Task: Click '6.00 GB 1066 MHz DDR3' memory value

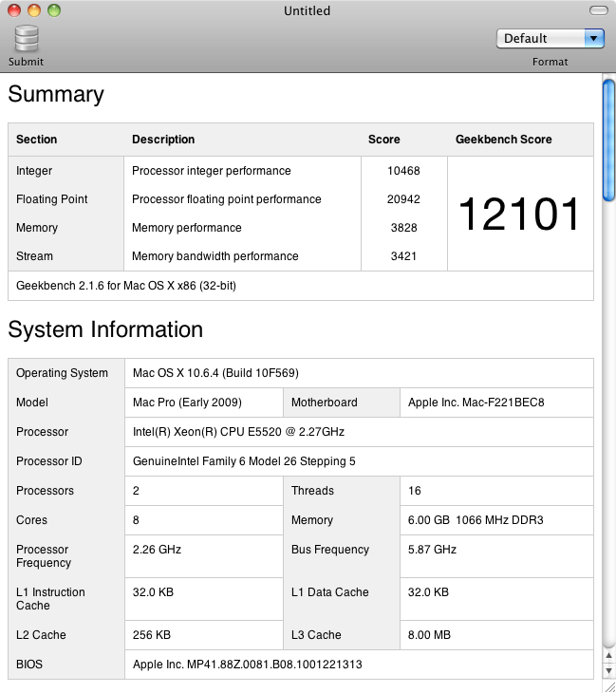Action: (476, 520)
